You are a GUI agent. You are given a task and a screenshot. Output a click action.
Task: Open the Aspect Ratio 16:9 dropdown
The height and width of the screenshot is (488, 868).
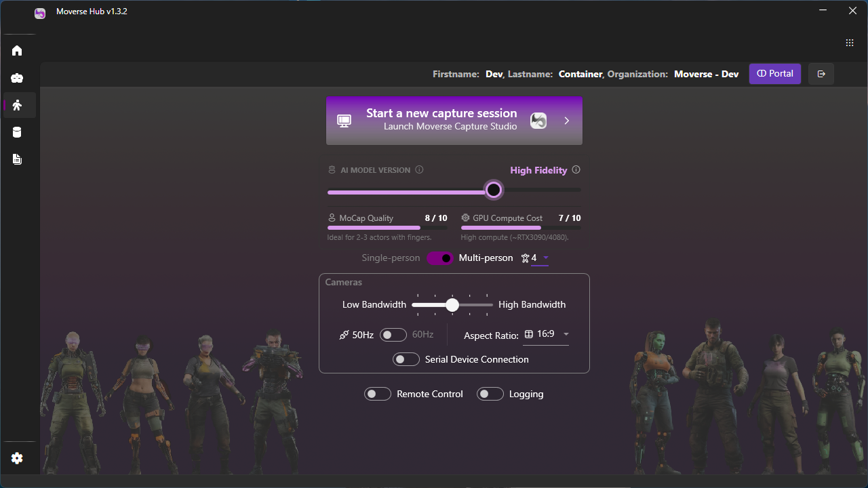[546, 334]
